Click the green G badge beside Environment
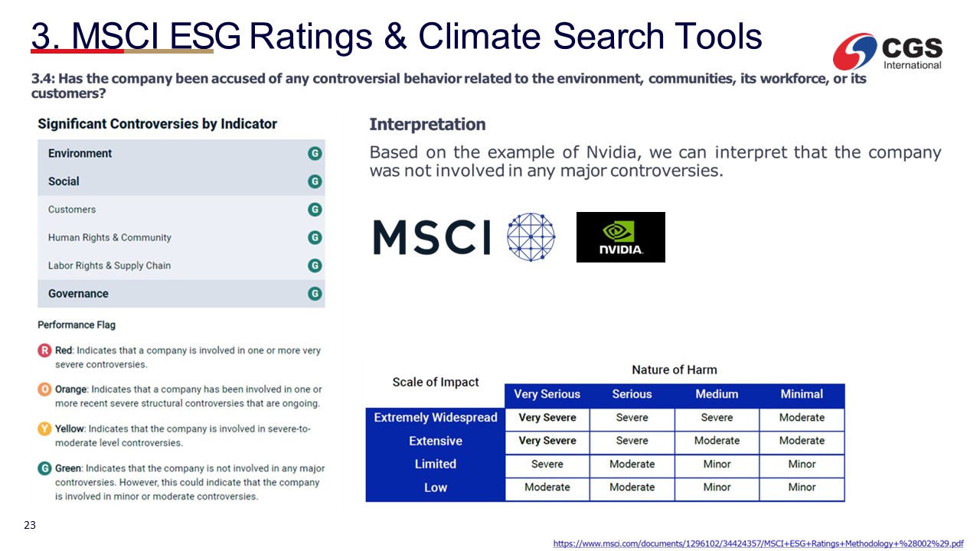The image size is (980, 551). tap(315, 154)
